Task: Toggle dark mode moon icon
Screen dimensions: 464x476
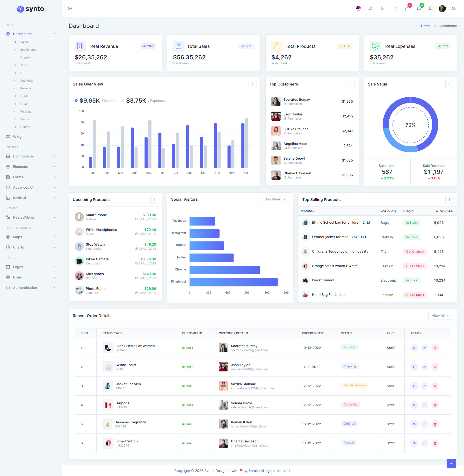Action: 382,8
